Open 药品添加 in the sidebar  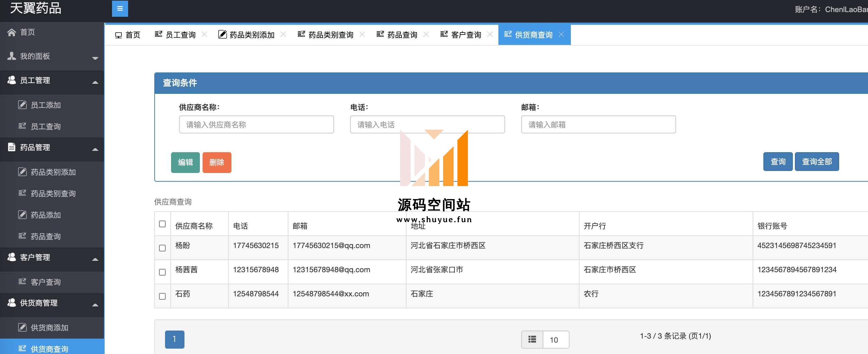(52, 215)
